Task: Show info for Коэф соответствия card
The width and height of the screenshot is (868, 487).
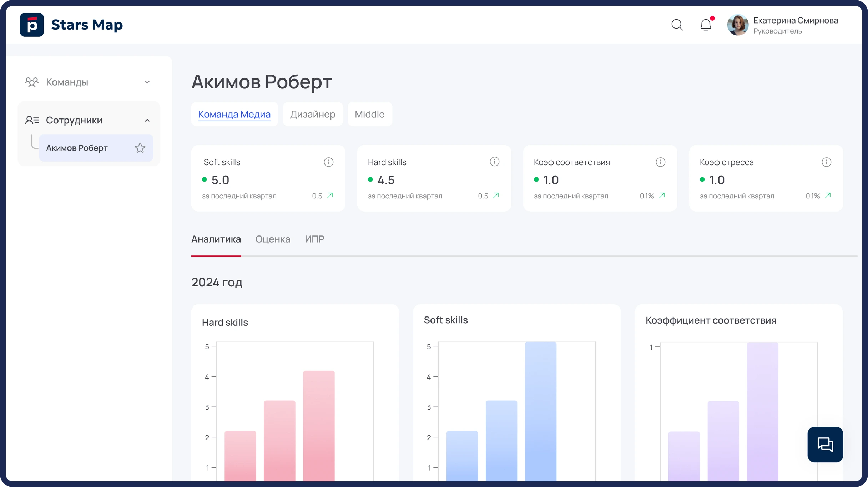Action: click(x=661, y=162)
